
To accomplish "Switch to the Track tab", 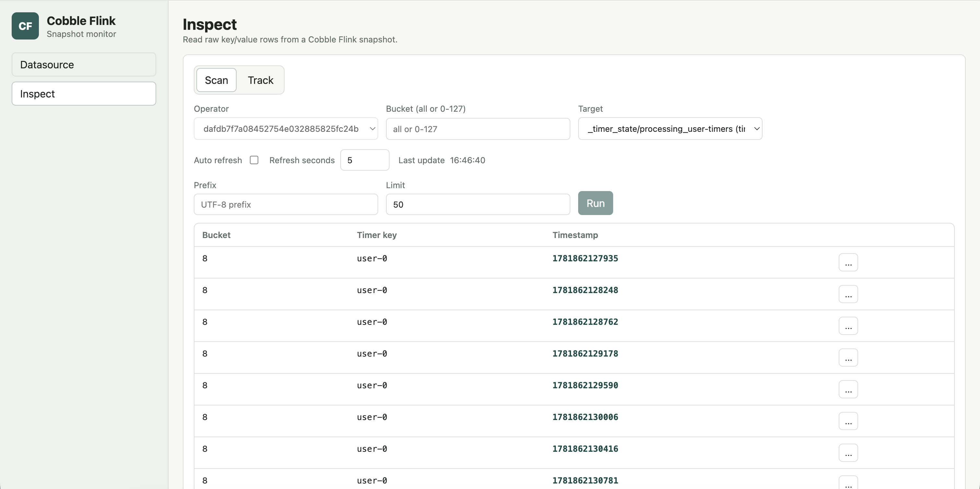I will [261, 80].
